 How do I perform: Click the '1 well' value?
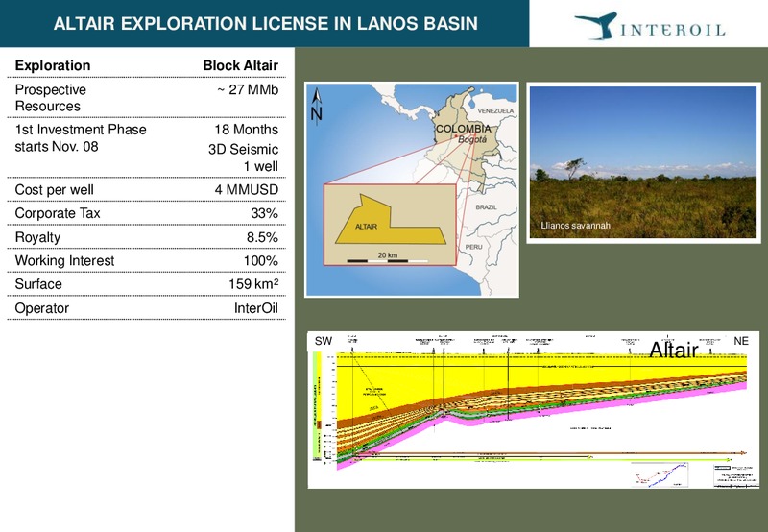(261, 166)
